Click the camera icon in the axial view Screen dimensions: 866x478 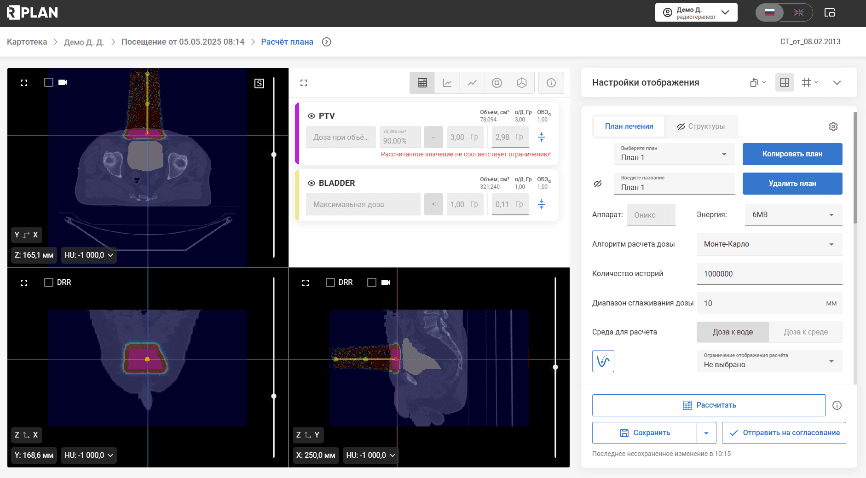click(x=63, y=82)
